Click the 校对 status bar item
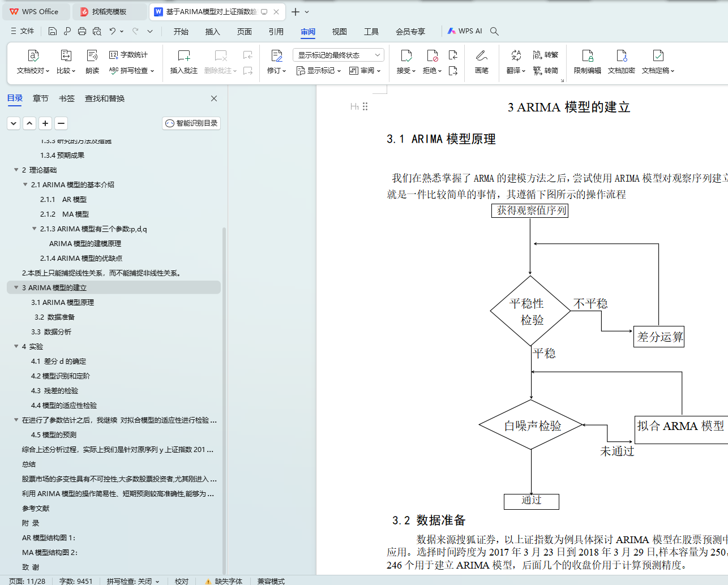The width and height of the screenshot is (728, 585). point(182,581)
